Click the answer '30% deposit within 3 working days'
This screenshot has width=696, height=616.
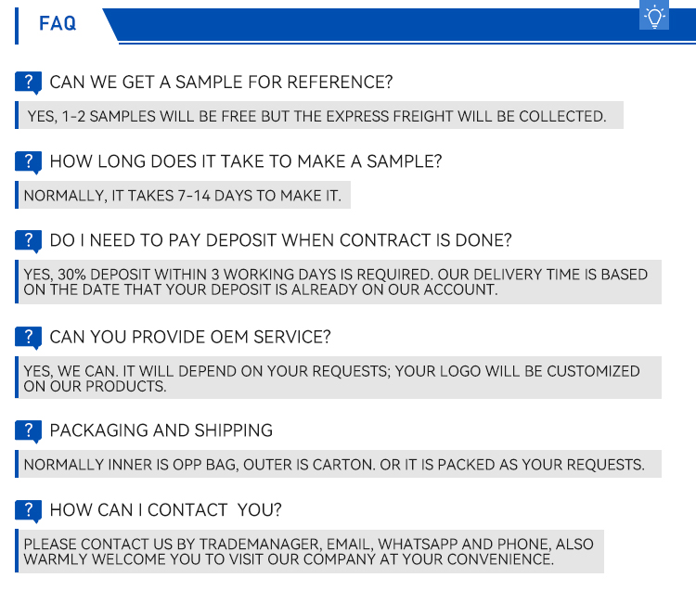(336, 282)
